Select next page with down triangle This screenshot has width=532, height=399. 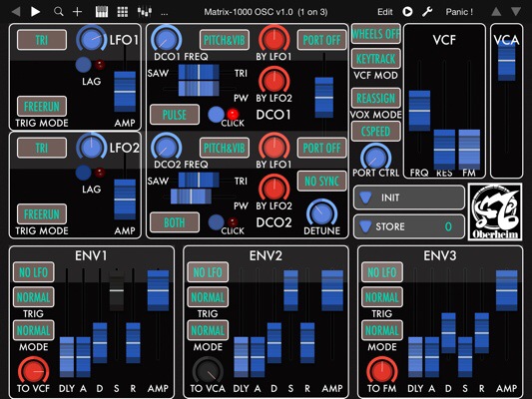[516, 12]
